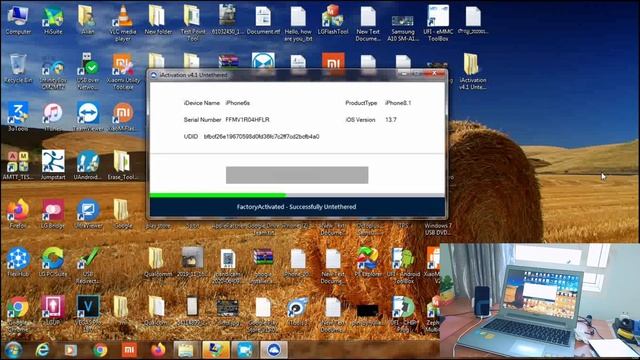Open UFI - Android ToolBox shortcut
This screenshot has width=640, height=360.
tap(403, 265)
